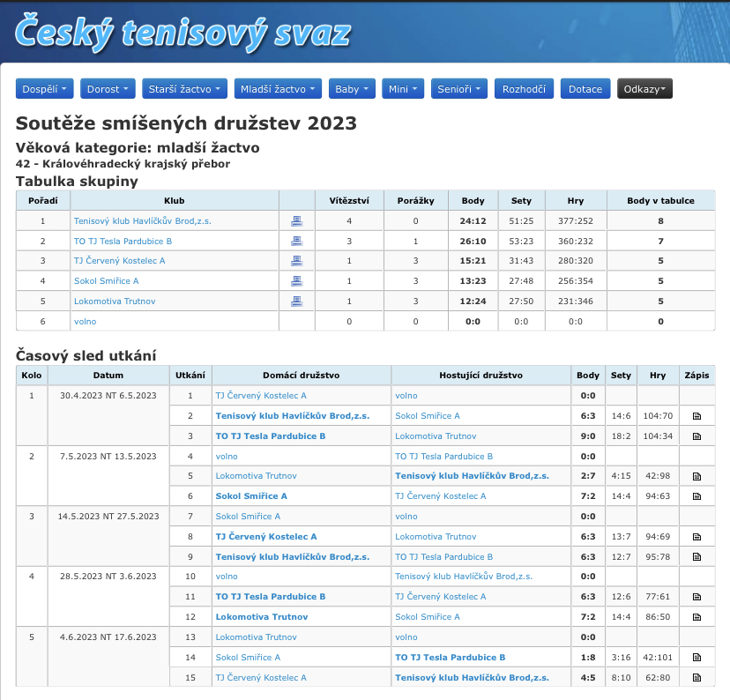Go to Český tenisový svaz homepage logo
This screenshot has width=730, height=700.
click(x=182, y=33)
